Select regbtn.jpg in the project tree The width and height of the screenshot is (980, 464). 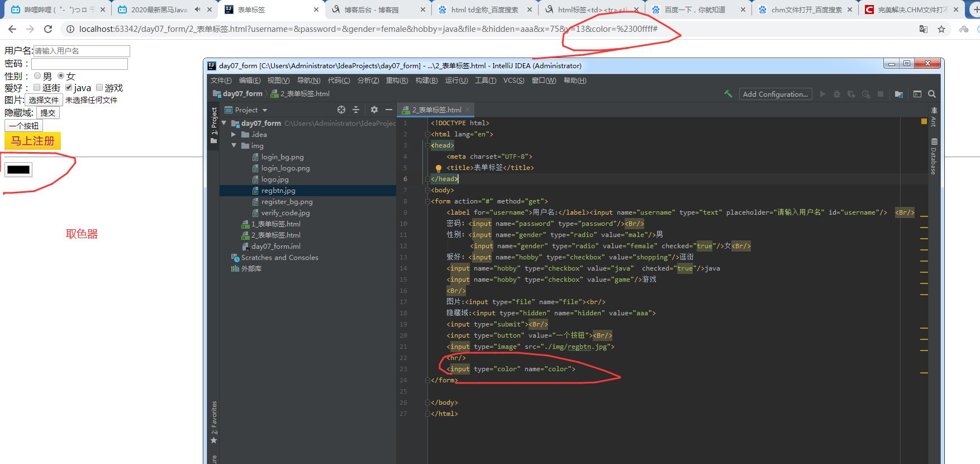pos(278,191)
